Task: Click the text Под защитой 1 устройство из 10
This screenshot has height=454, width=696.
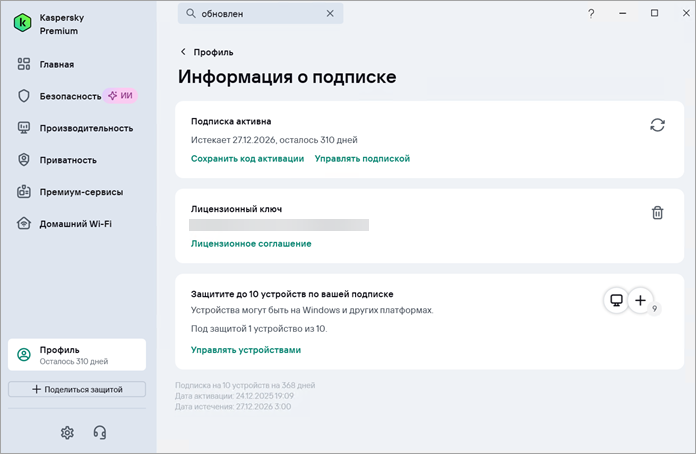Action: click(x=259, y=329)
